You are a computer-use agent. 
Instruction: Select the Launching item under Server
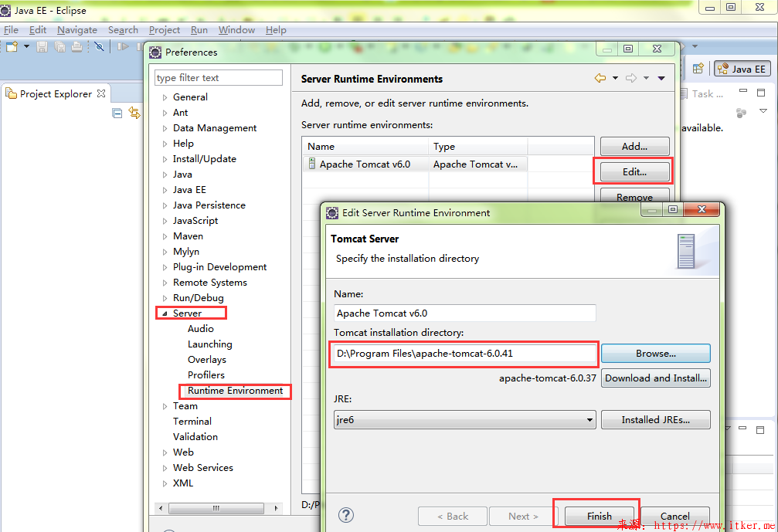(210, 344)
